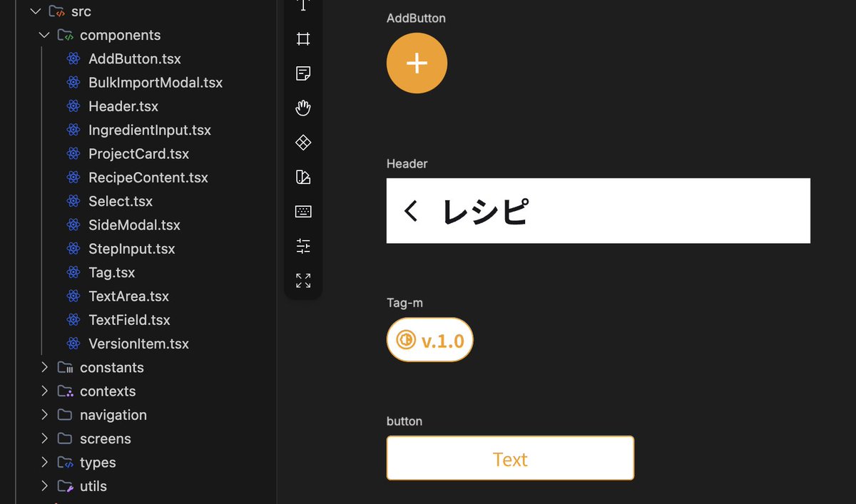Activate the hand pan tool

pyautogui.click(x=303, y=108)
